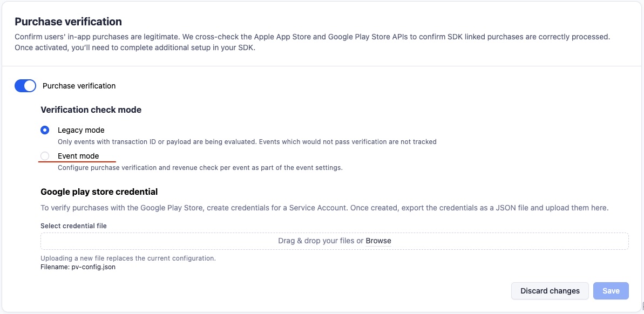Click the Service Account instructions paragraph

click(x=324, y=208)
